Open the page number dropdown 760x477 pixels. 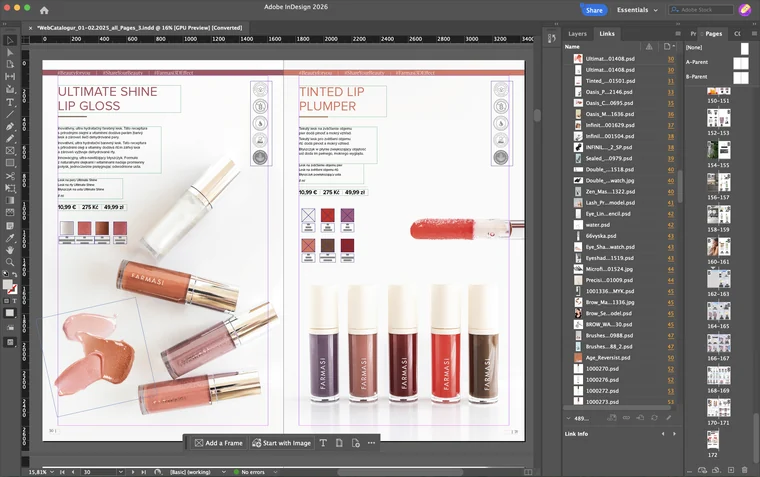point(121,472)
